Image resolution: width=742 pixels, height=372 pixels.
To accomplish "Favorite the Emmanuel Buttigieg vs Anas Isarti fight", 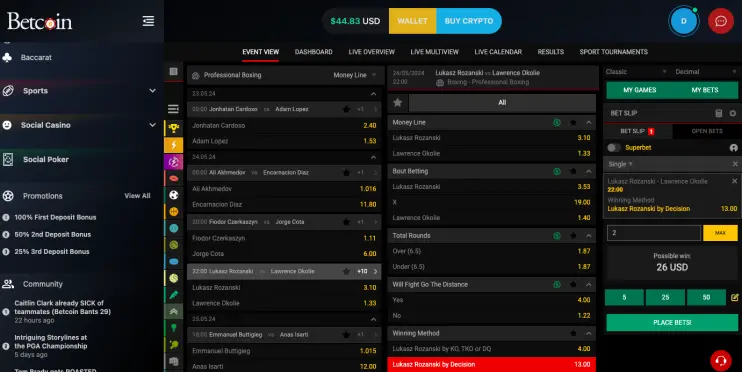I will (x=346, y=335).
